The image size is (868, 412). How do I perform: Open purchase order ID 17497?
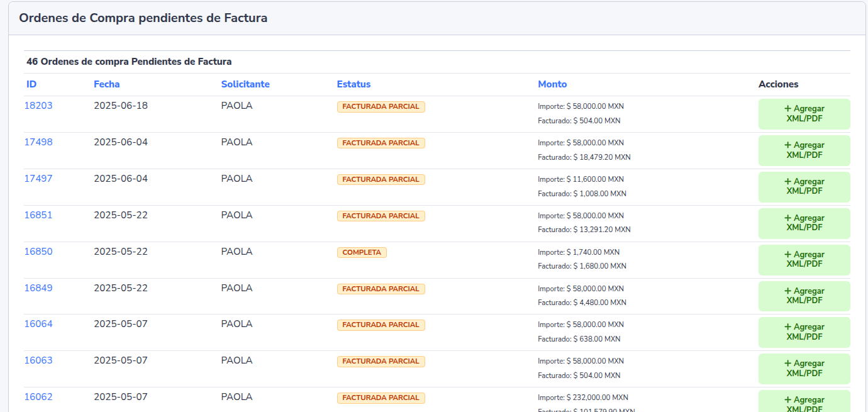(38, 179)
